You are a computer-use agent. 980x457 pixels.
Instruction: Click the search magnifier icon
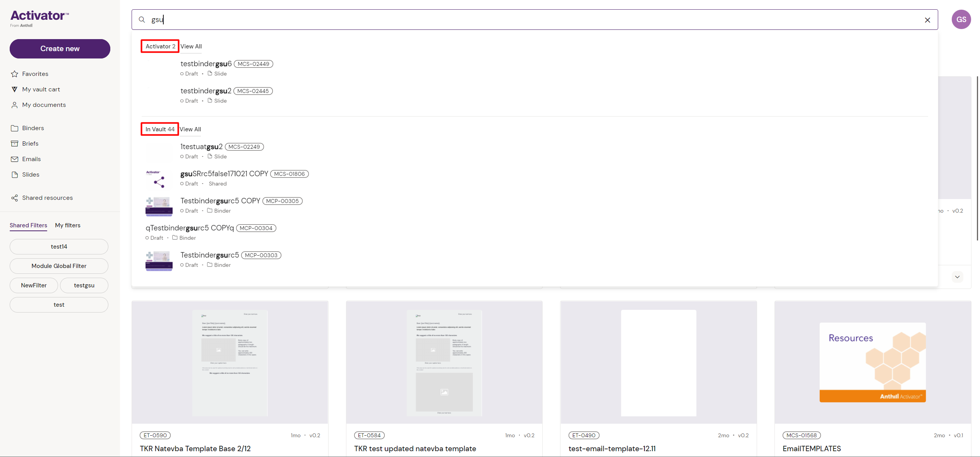click(142, 20)
